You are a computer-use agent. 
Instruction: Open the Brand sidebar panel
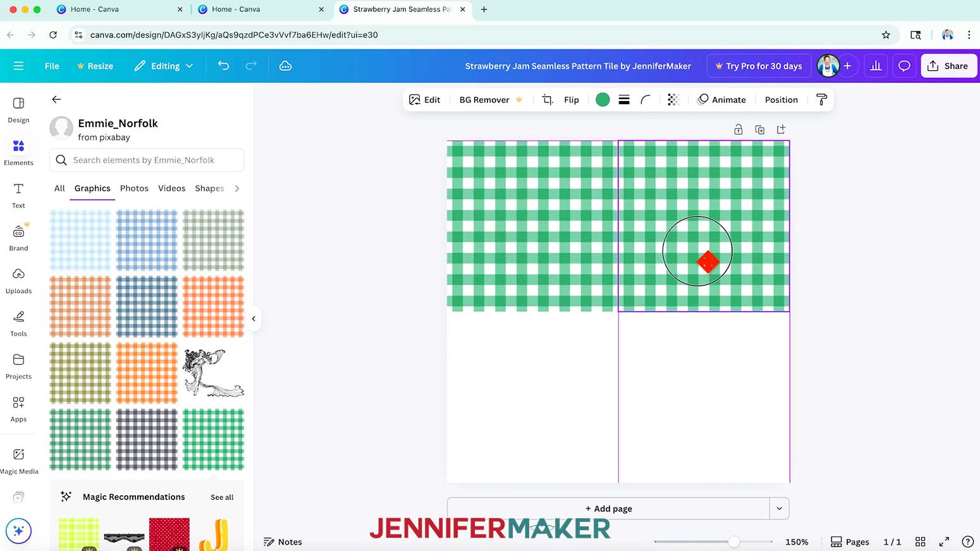pyautogui.click(x=18, y=238)
